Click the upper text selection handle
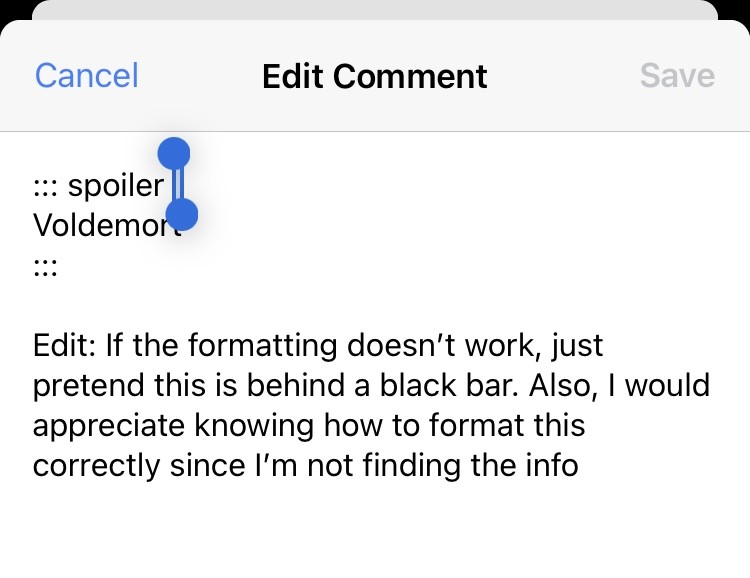 click(174, 154)
